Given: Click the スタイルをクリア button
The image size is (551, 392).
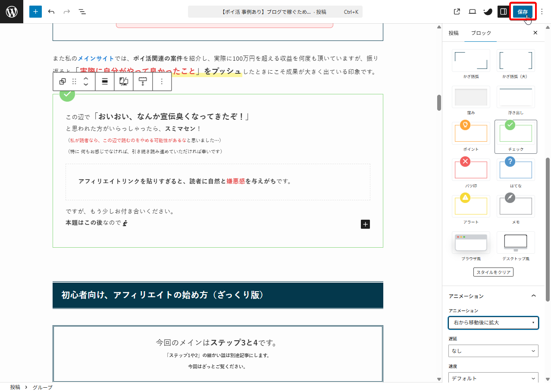Looking at the screenshot, I should pos(493,272).
